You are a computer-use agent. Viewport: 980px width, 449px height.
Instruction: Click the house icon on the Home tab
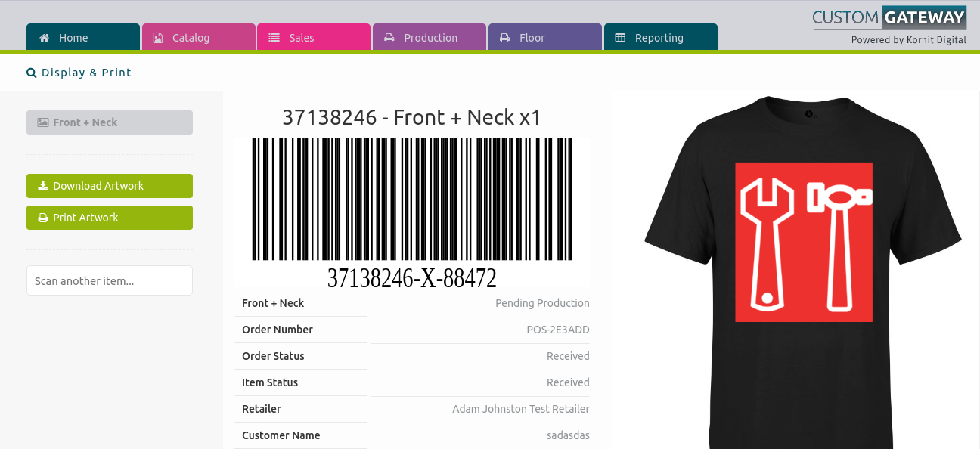(x=45, y=38)
